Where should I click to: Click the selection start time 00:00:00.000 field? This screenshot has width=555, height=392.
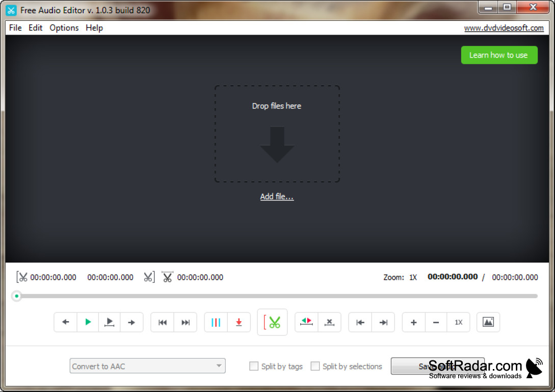pos(53,277)
